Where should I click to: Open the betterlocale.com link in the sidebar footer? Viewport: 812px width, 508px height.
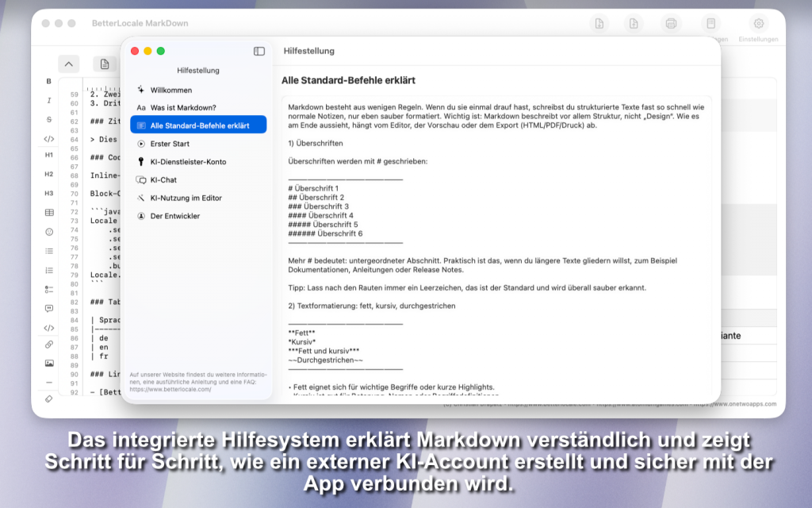pos(170,390)
